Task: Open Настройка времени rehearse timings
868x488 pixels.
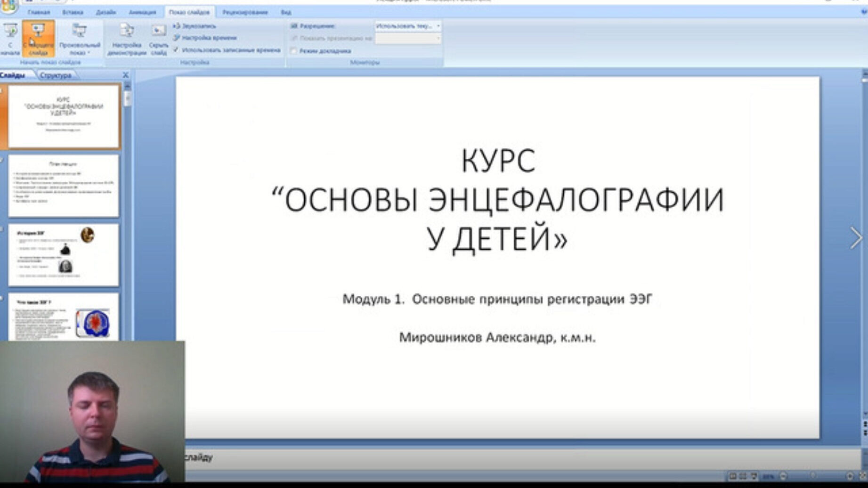Action: [205, 38]
